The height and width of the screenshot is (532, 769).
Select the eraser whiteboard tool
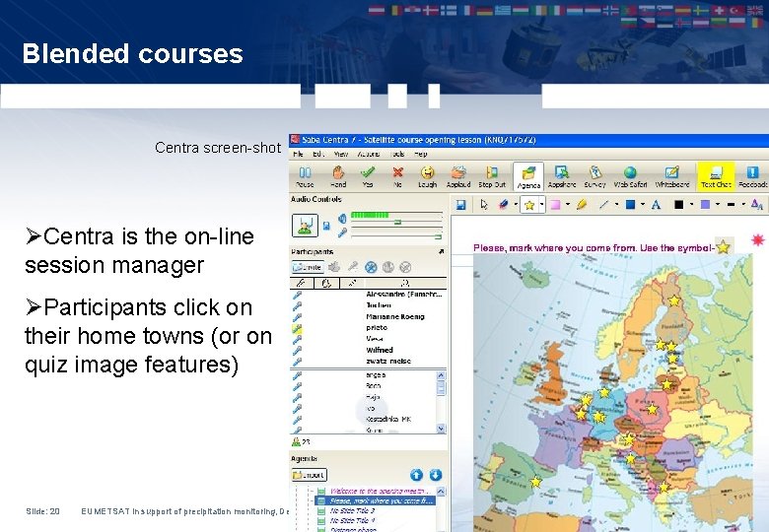click(x=503, y=205)
